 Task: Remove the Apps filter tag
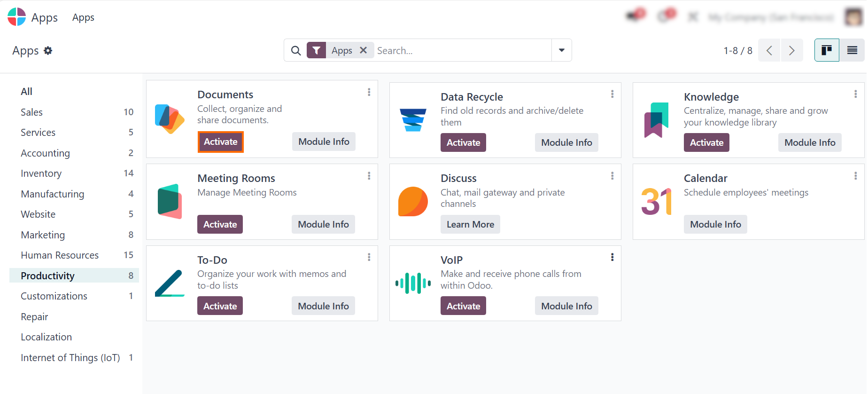(x=363, y=50)
